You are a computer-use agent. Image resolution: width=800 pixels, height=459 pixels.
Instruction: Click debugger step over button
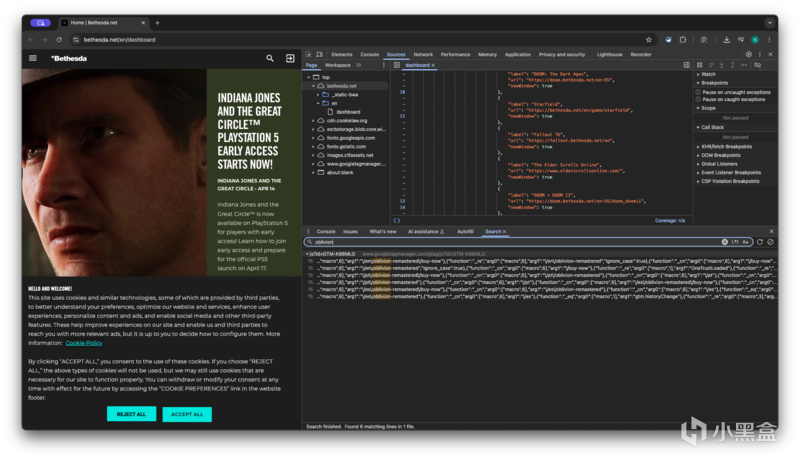711,65
